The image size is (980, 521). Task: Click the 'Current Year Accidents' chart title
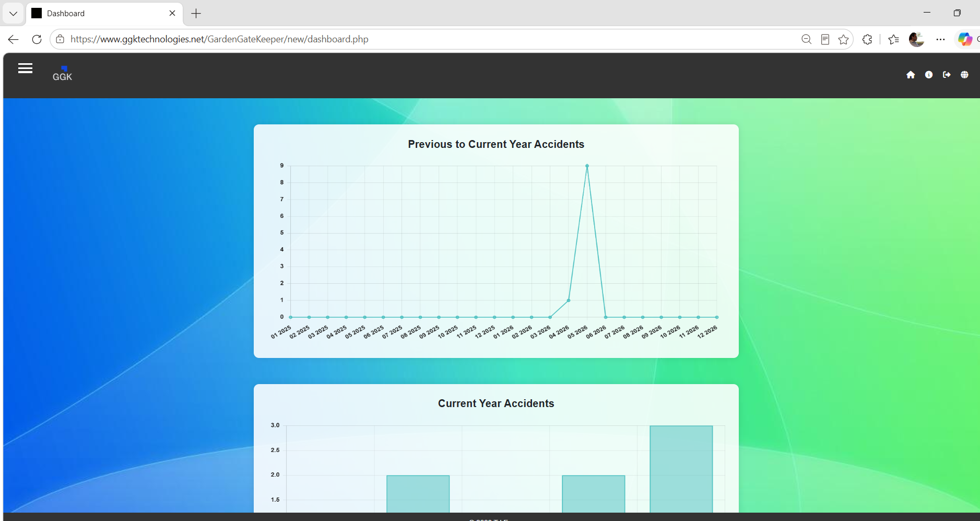(x=496, y=403)
